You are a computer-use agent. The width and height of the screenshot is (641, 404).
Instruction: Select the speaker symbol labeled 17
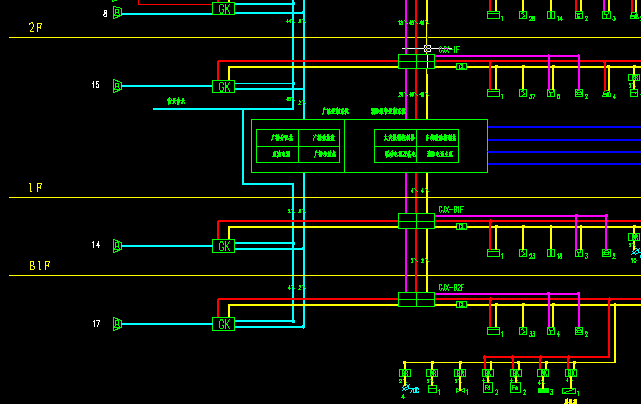[117, 324]
